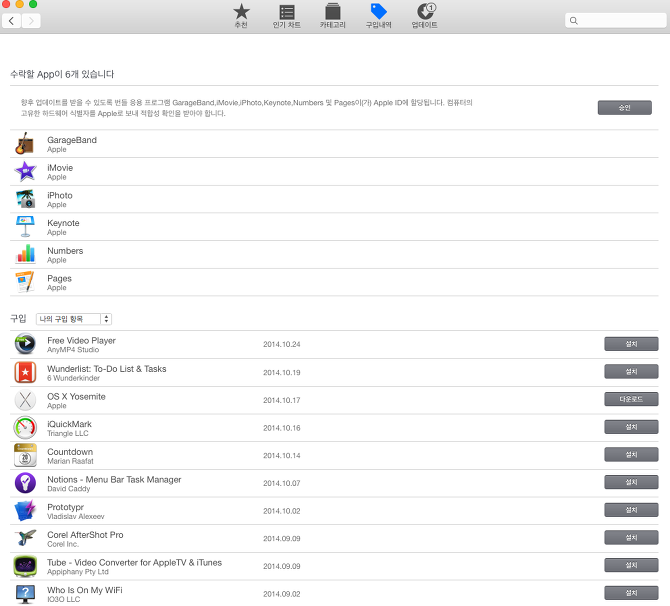
Task: Click the Notions lightbulb icon
Action: tap(25, 483)
